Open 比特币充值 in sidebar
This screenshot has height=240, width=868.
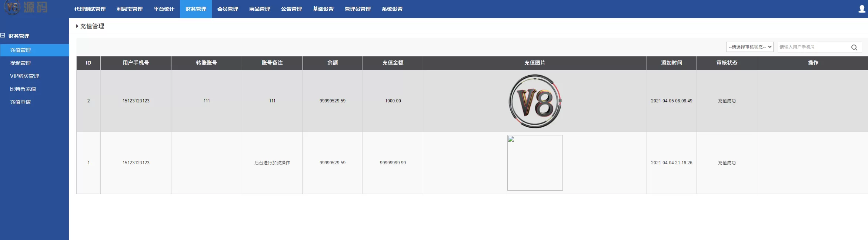click(x=23, y=89)
